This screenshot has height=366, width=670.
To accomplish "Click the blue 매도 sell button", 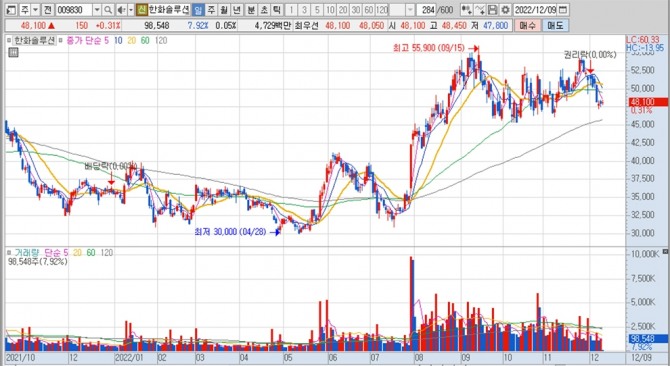I will [x=555, y=26].
